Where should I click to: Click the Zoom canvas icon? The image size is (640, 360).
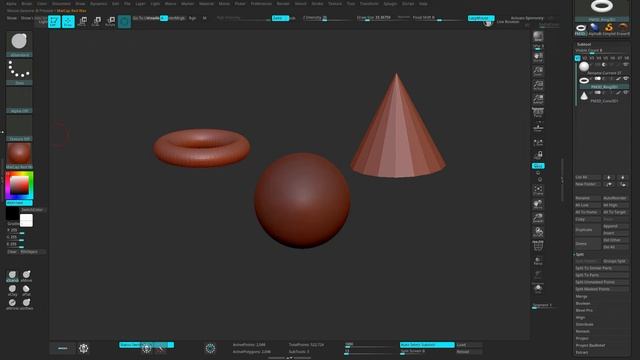[538, 71]
